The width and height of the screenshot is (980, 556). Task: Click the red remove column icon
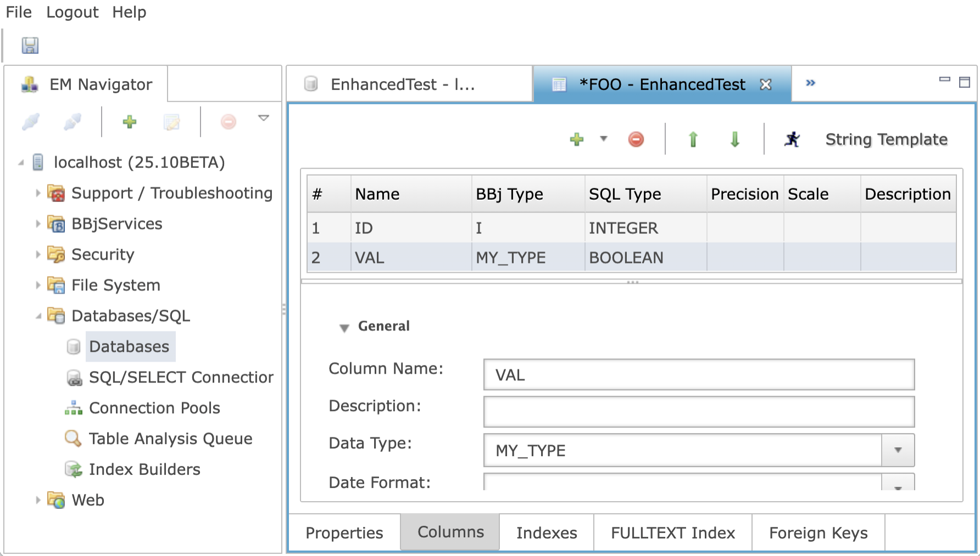636,139
